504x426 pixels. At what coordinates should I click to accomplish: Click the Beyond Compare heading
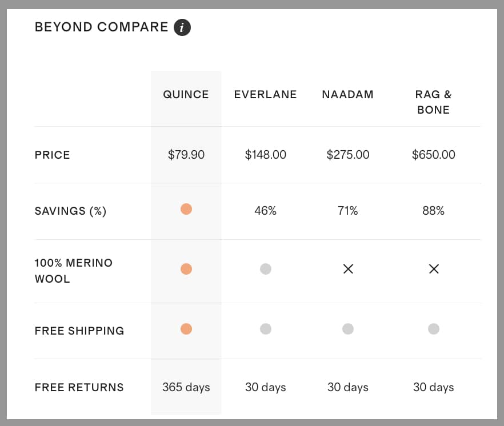coord(101,27)
